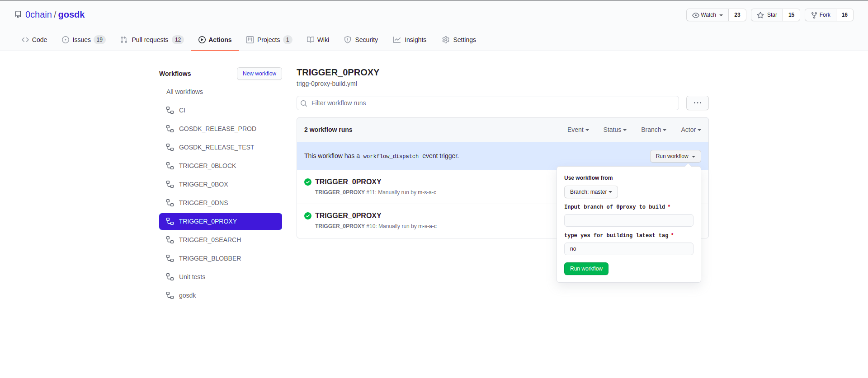Select the TRIGGER_0BOX workflow
The width and height of the screenshot is (868, 378).
coord(203,184)
